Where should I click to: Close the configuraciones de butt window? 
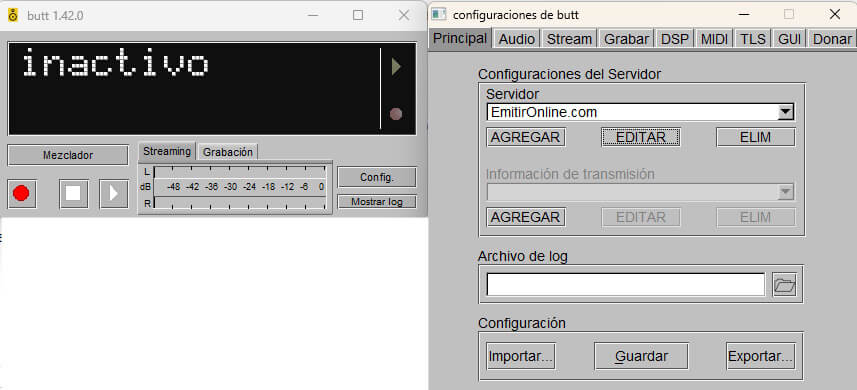click(835, 14)
